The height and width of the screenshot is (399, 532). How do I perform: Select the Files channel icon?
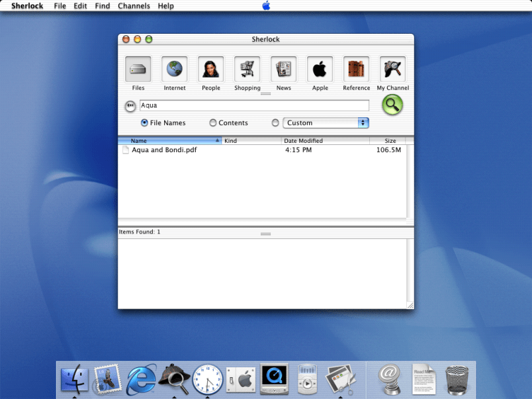point(138,69)
